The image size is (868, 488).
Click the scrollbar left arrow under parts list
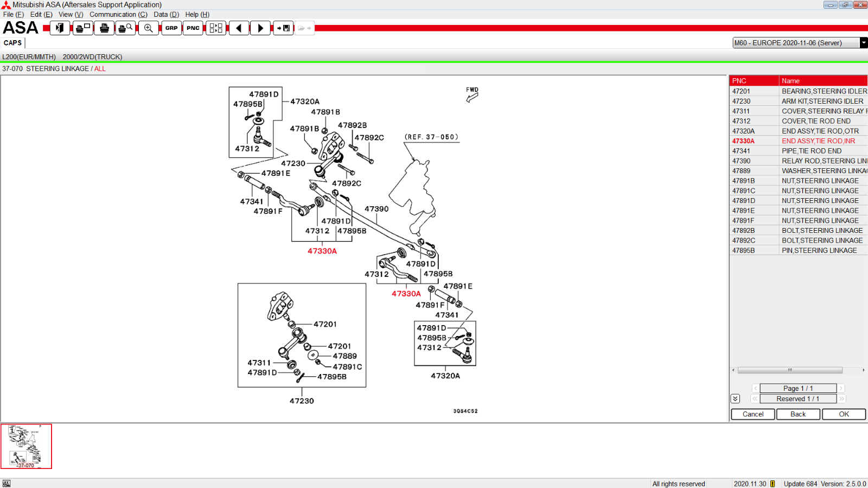click(x=733, y=370)
